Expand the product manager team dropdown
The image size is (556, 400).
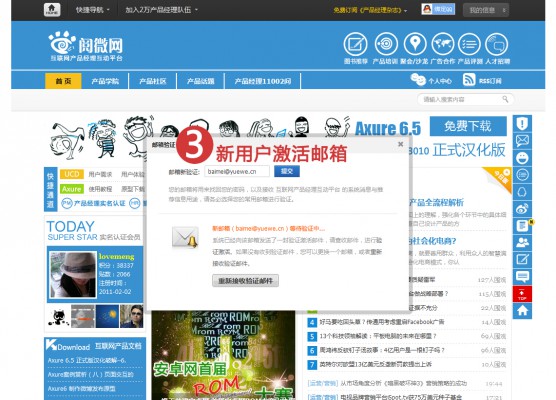click(161, 10)
